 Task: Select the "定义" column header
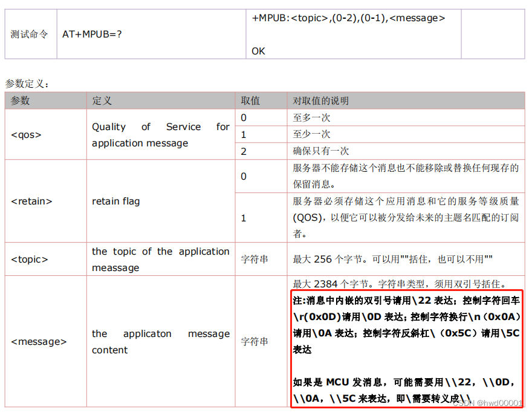[161, 100]
